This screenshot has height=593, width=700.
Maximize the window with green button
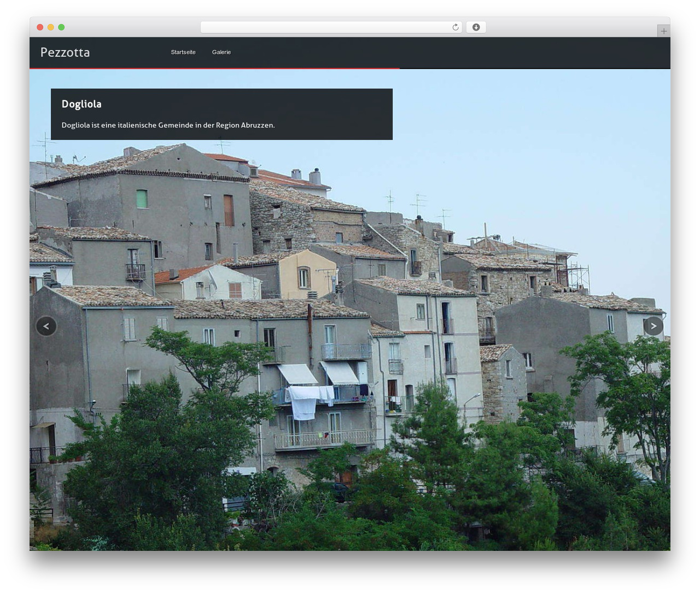[61, 27]
